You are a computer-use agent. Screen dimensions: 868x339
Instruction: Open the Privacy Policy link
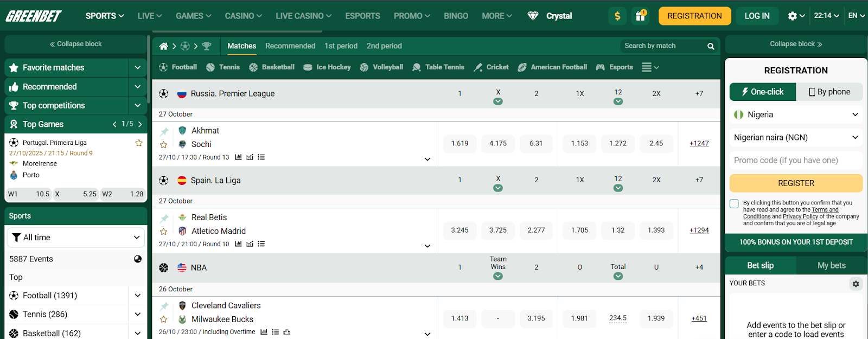800,216
